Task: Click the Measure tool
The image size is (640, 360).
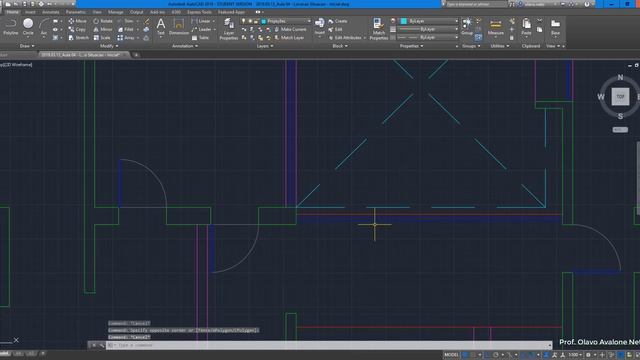Action: click(x=496, y=27)
